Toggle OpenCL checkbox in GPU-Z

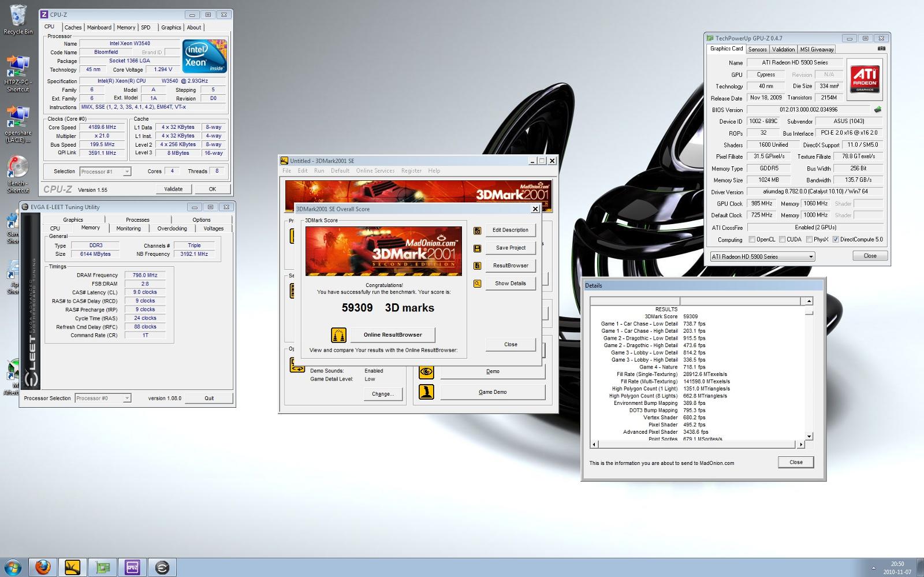pos(752,240)
